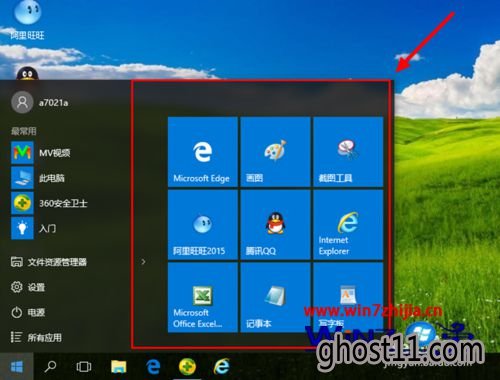Open the 阿里旺旺2015 tile
This screenshot has height=380, width=500.
point(203,225)
